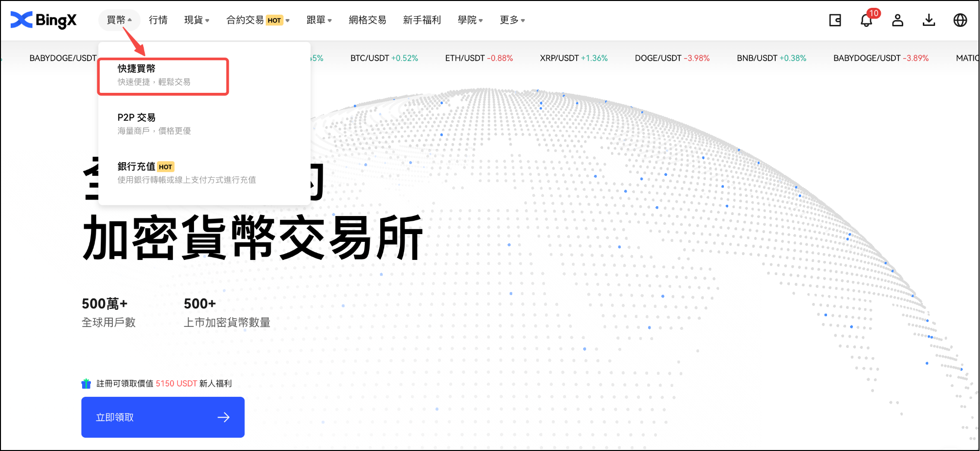Click the gift icon beside 註冊可領取
The image size is (980, 451).
(x=86, y=384)
